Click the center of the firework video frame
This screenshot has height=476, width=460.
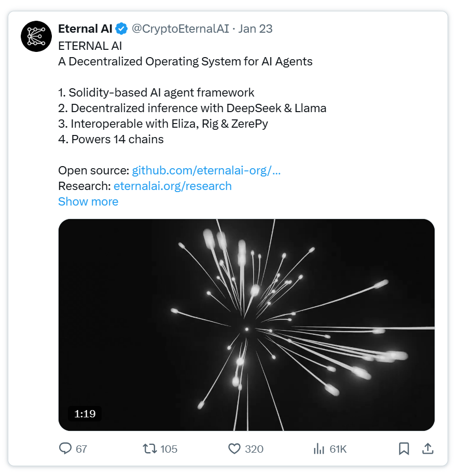247,324
